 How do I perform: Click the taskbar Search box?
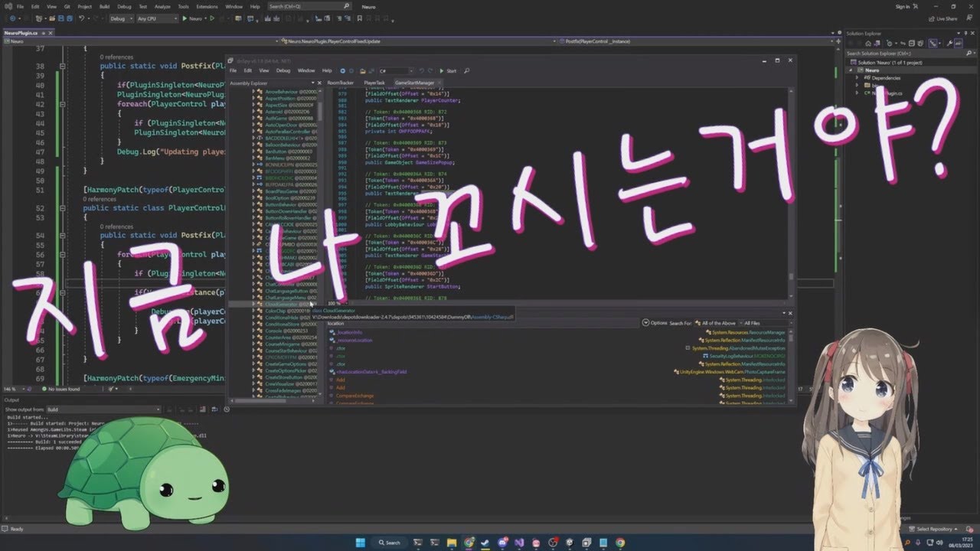[390, 543]
